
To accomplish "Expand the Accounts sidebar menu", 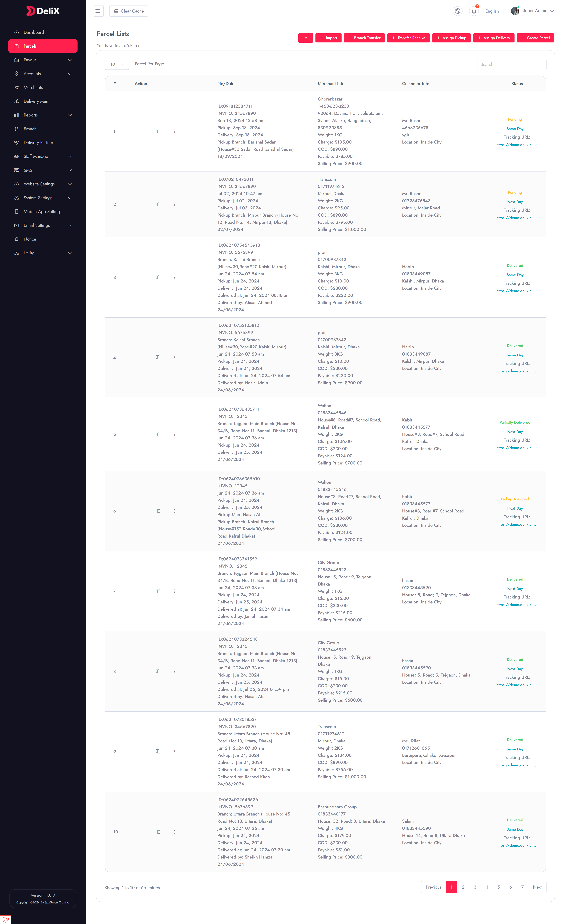I will coord(43,74).
